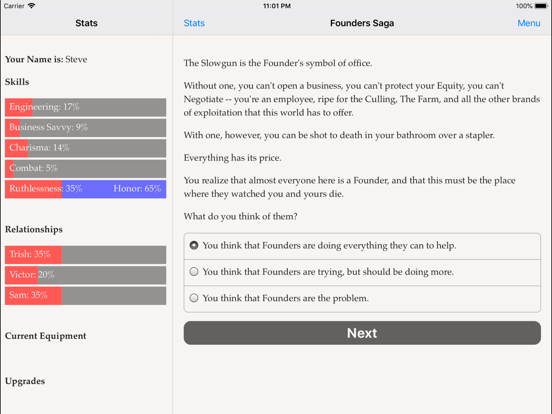Image resolution: width=552 pixels, height=414 pixels.
Task: Click the black Stats panel title
Action: pyautogui.click(x=86, y=23)
